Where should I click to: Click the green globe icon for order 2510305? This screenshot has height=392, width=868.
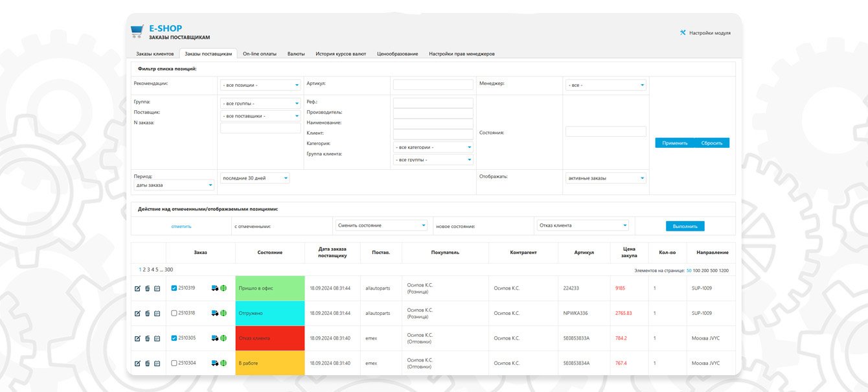pos(223,338)
